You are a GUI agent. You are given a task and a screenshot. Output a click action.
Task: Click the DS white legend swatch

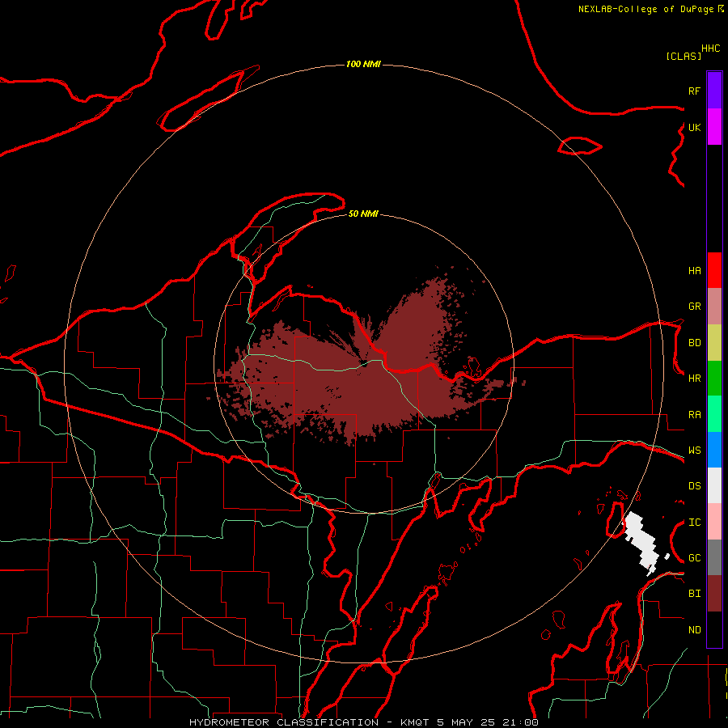[x=714, y=485]
